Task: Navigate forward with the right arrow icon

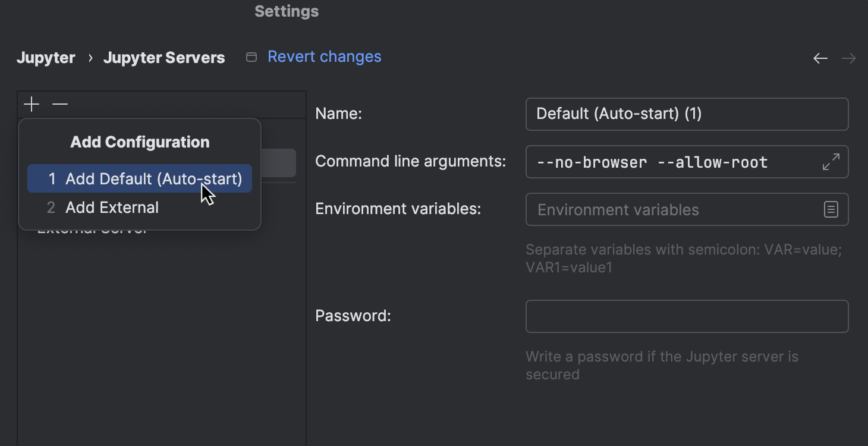Action: (849, 58)
